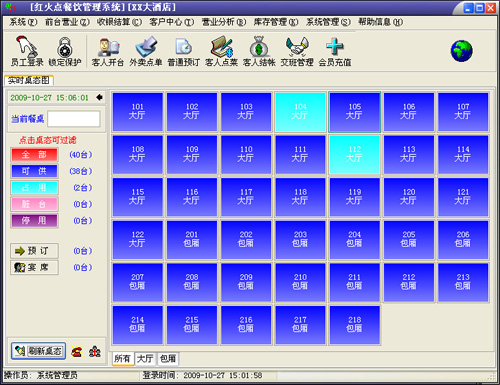
Task: Open 客人结帐 money bag checkout icon
Action: pos(259,51)
